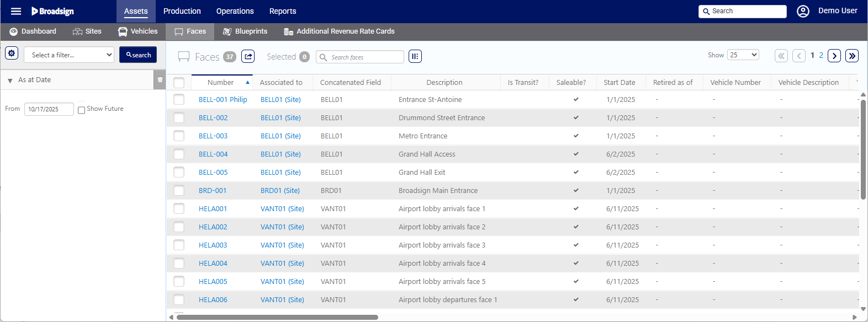Click the export Faces icon
The height and width of the screenshot is (322, 868).
[x=248, y=56]
